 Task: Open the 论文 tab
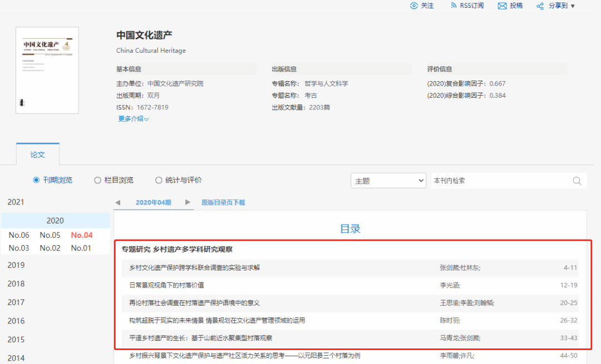point(37,154)
